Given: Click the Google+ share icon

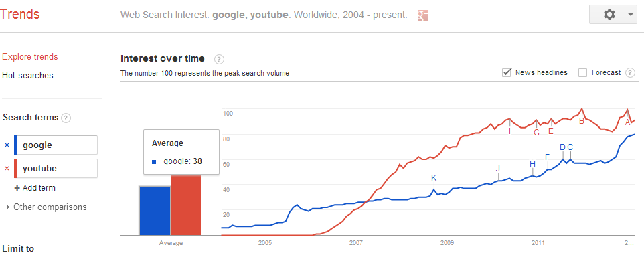Looking at the screenshot, I should pos(423,15).
